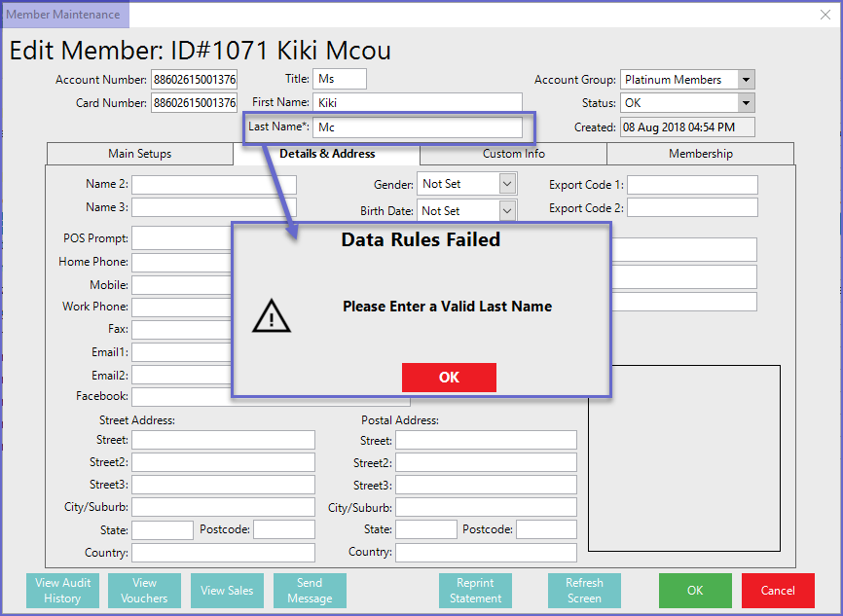Open the Birth Date dropdown
The image size is (843, 616).
click(507, 210)
